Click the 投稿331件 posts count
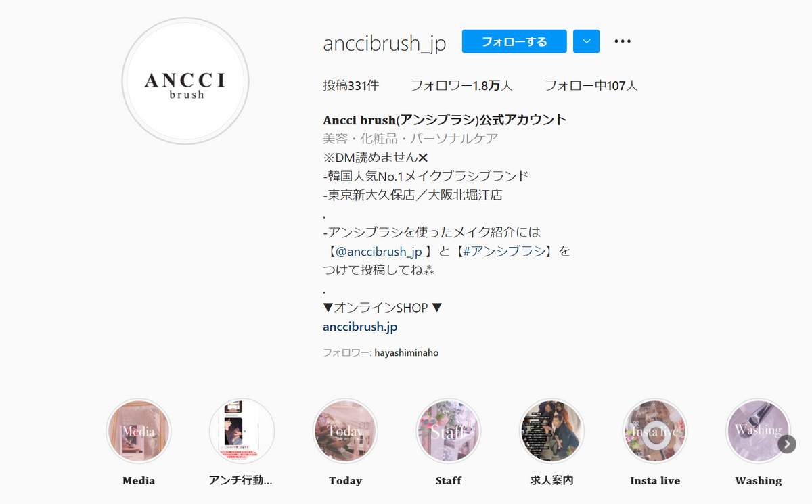The width and height of the screenshot is (812, 504). tap(351, 86)
